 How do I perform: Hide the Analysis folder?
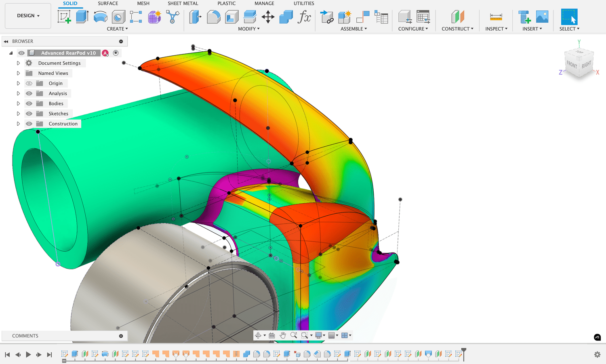pos(29,93)
